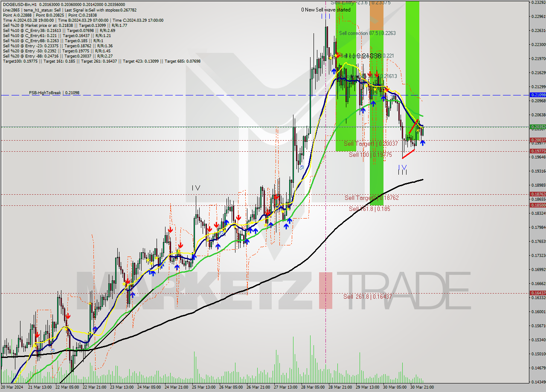
Task: Click the red 0.20037 price tag
Action: click(537, 140)
